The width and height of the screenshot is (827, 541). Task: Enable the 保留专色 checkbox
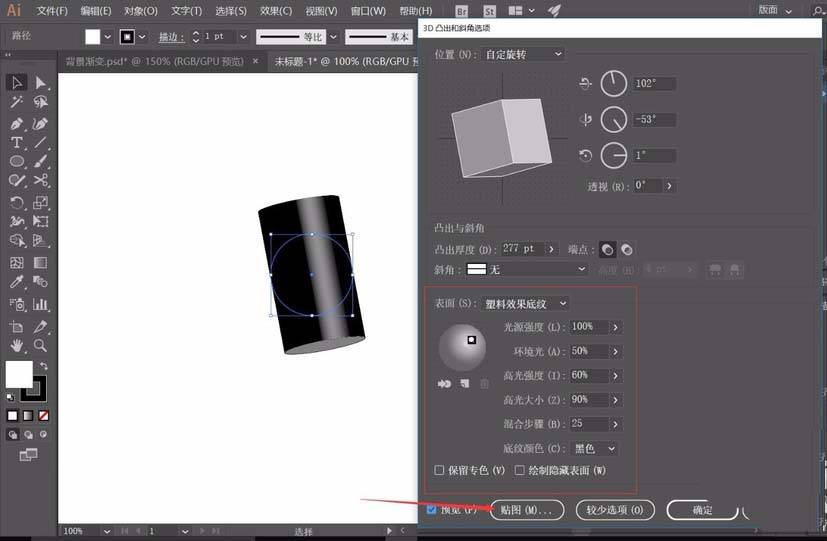click(x=439, y=470)
